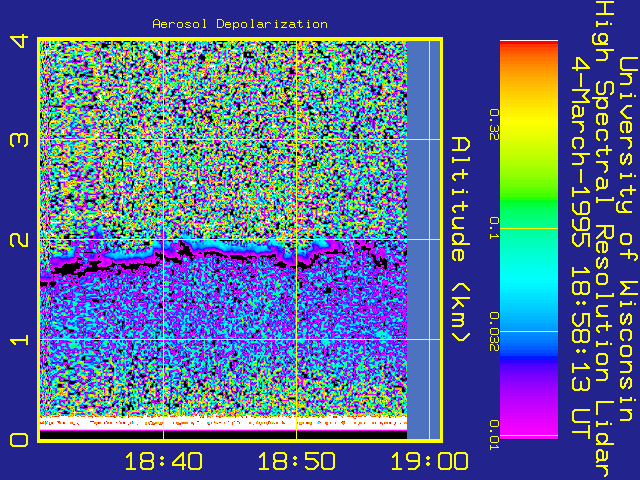Click the '4-March-1995 18:58:13 UT' timestamp
The image size is (640, 480).
click(581, 247)
